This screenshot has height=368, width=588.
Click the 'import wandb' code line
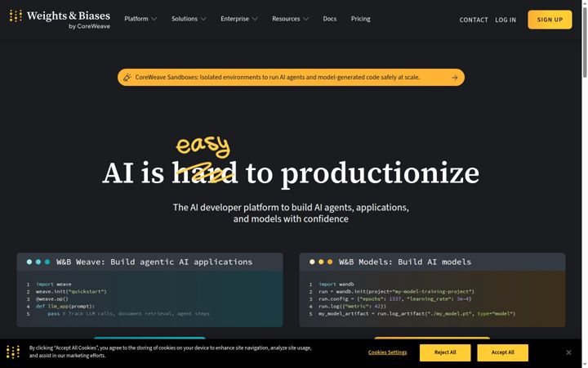[336, 285]
